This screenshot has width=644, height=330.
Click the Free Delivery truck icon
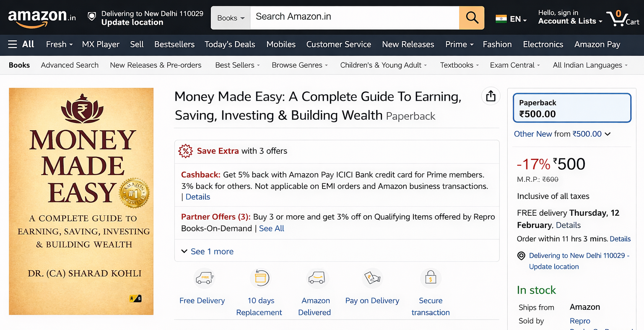[204, 278]
